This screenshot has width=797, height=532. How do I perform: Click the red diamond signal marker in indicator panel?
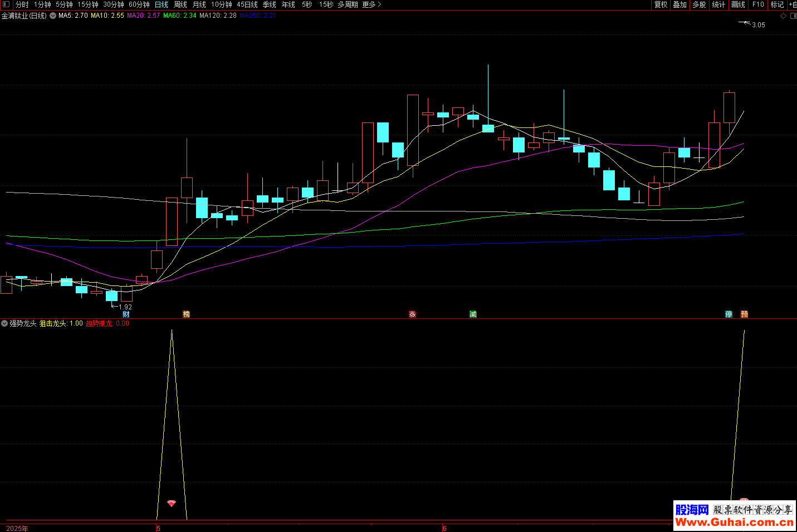tap(172, 504)
